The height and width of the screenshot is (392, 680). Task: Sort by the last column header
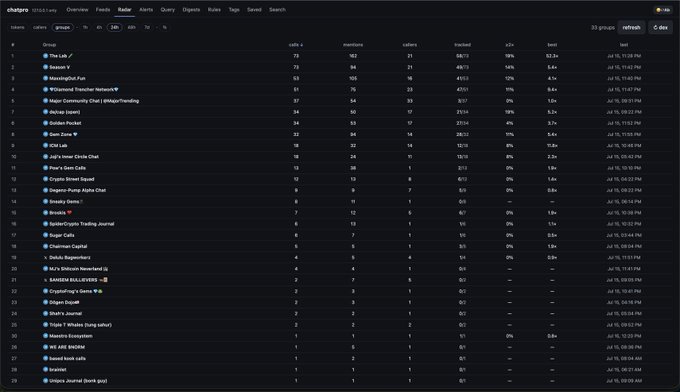(624, 45)
